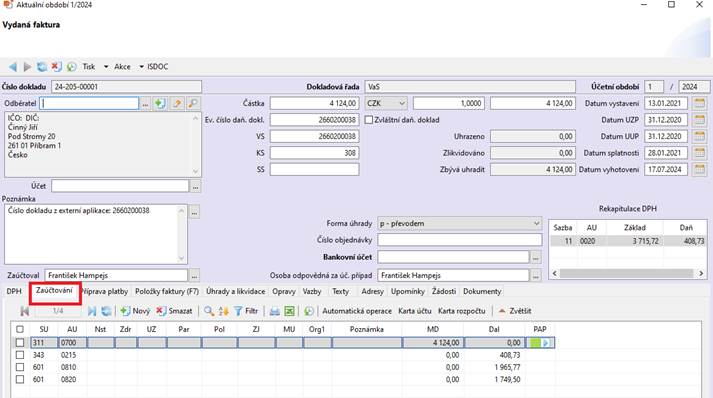Check the row 311 0700 checkbox
This screenshot has width=713, height=398.
pyautogui.click(x=20, y=343)
